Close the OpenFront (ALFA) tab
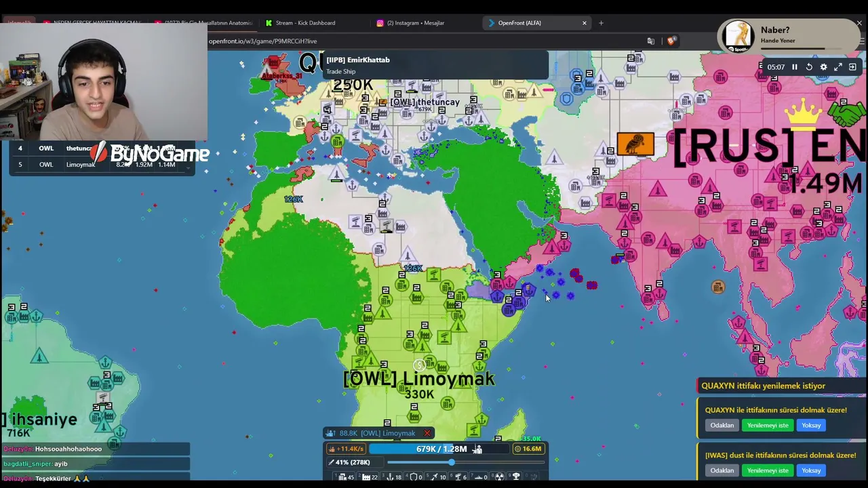 [584, 23]
